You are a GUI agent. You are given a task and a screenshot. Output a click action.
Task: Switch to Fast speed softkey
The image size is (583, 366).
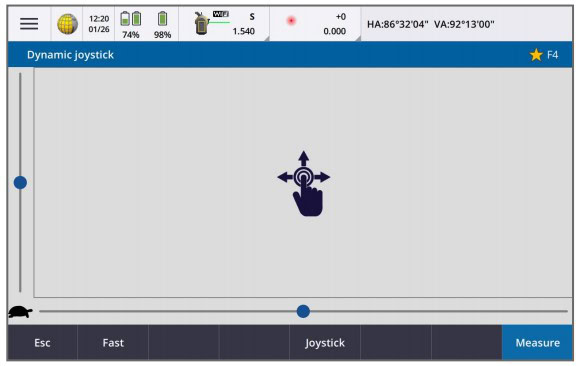[113, 343]
